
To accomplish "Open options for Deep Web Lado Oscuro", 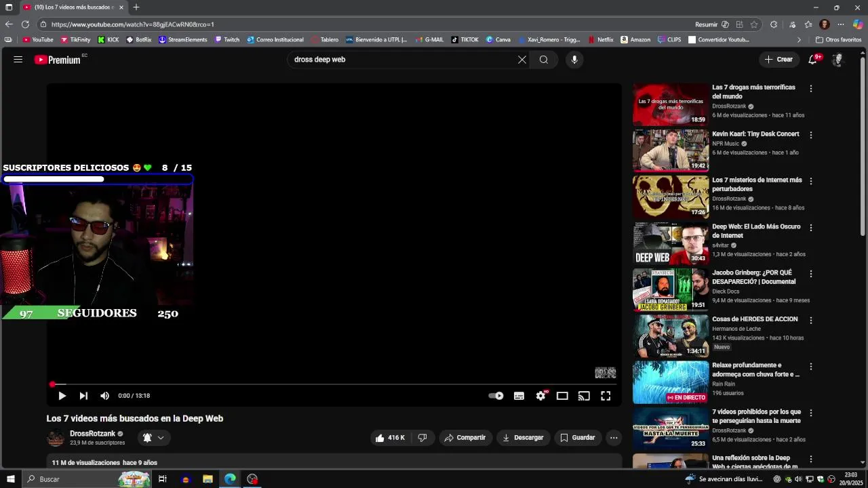I will click(x=810, y=228).
